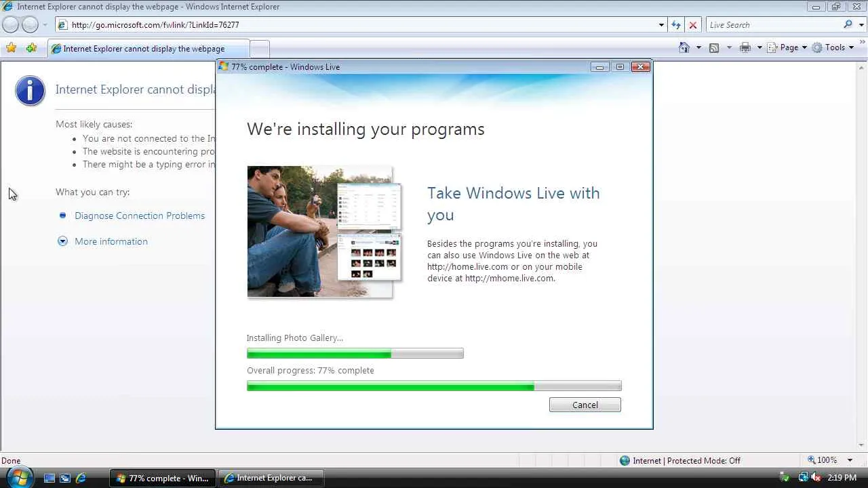Click the IE Forward navigation arrow
The image size is (868, 488).
coord(30,25)
